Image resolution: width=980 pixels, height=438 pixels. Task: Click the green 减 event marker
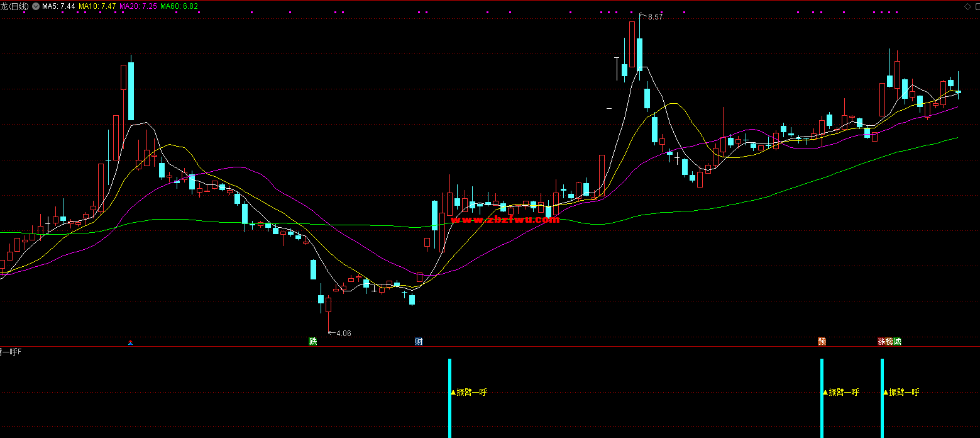coord(897,342)
